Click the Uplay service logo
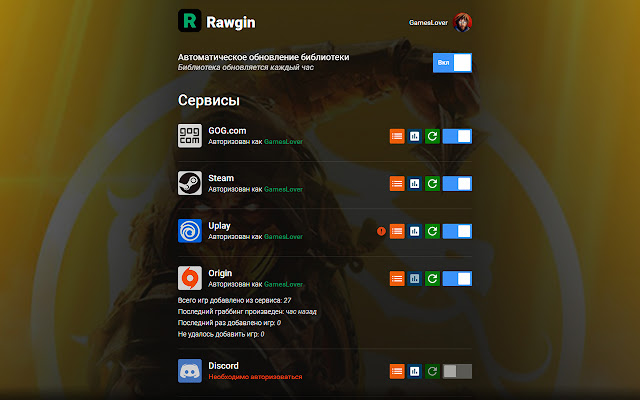 tap(190, 231)
